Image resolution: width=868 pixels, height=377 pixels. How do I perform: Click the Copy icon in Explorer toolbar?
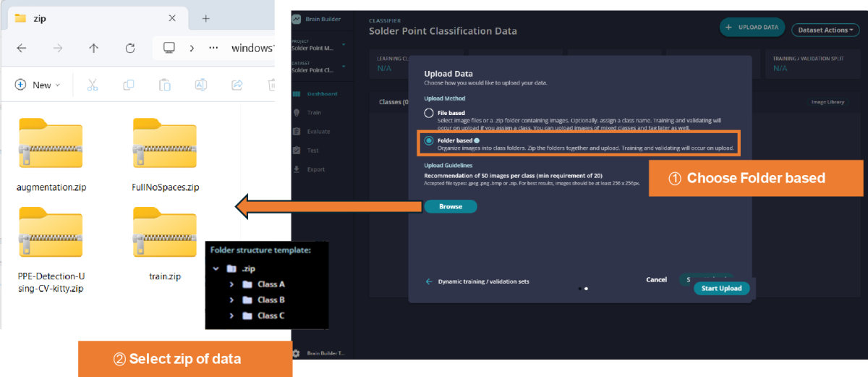[129, 85]
